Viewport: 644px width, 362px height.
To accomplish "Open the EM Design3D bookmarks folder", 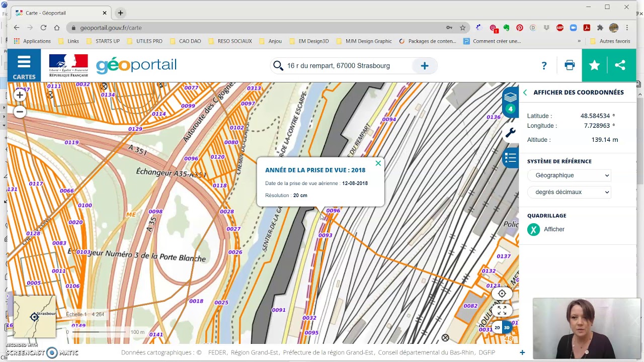I will tap(309, 41).
